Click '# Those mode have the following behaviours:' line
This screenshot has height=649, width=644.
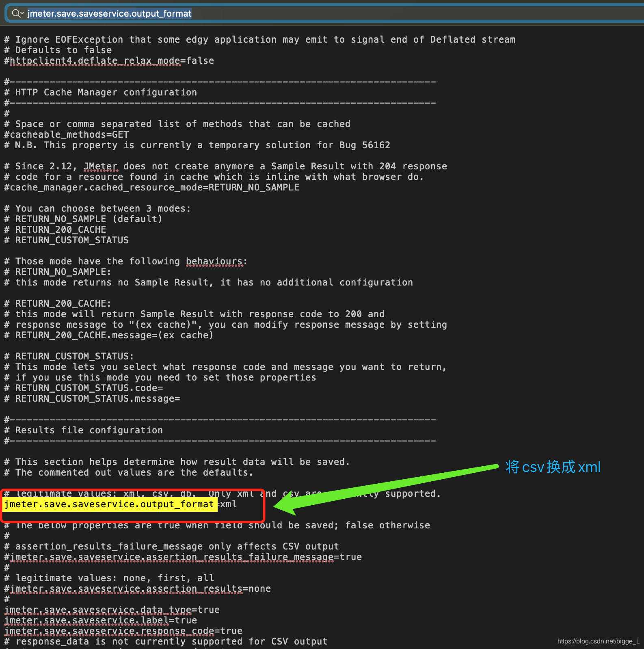coord(126,262)
